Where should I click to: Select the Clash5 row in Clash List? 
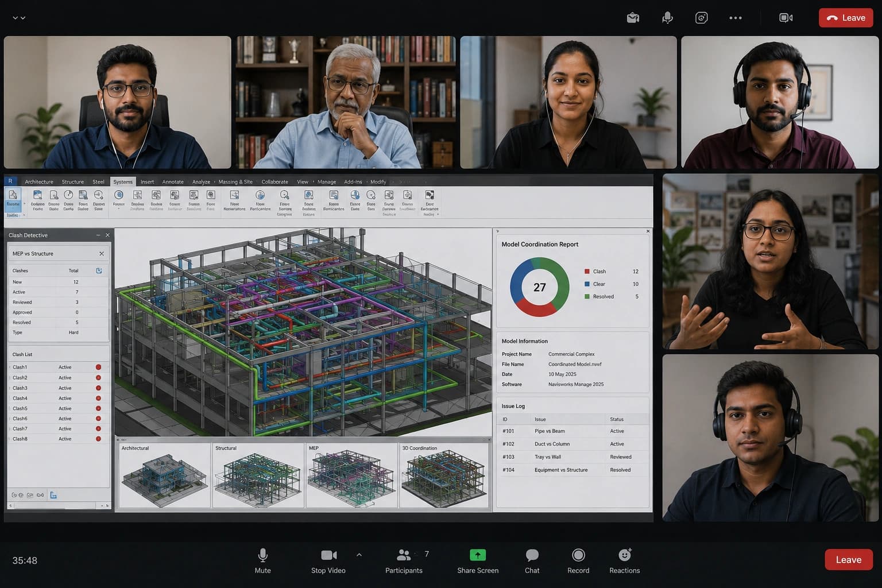click(58, 408)
